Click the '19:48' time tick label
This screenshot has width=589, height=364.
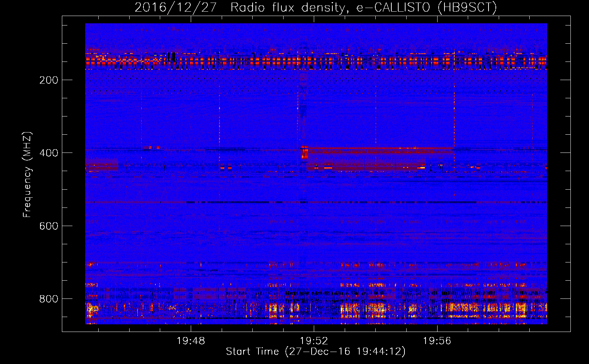click(191, 341)
